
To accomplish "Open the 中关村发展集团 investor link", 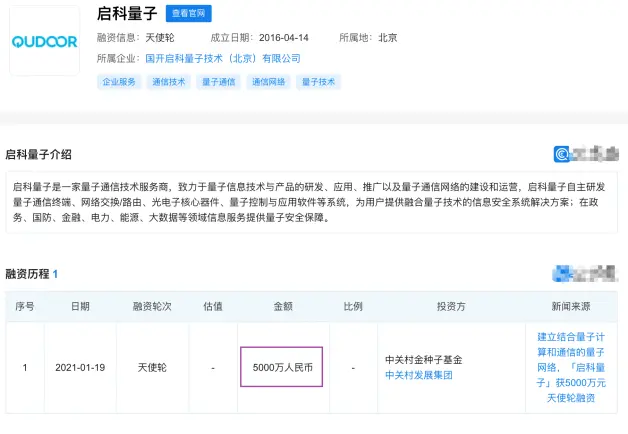I will 419,375.
